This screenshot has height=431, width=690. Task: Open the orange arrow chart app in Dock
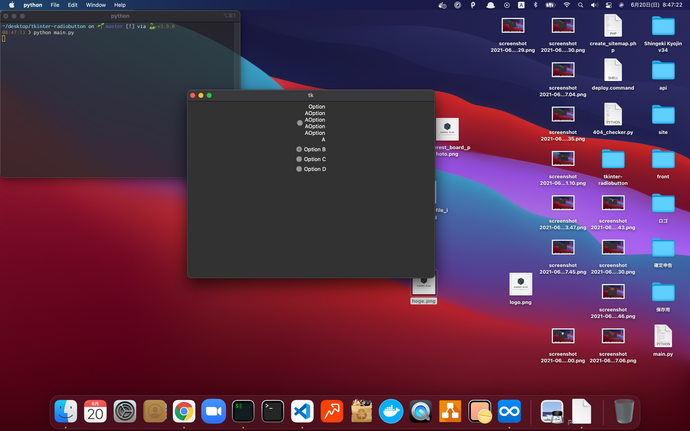pos(332,411)
